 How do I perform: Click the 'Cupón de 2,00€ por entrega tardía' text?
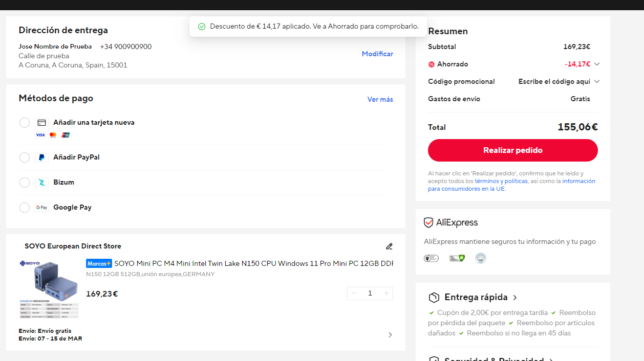click(492, 313)
